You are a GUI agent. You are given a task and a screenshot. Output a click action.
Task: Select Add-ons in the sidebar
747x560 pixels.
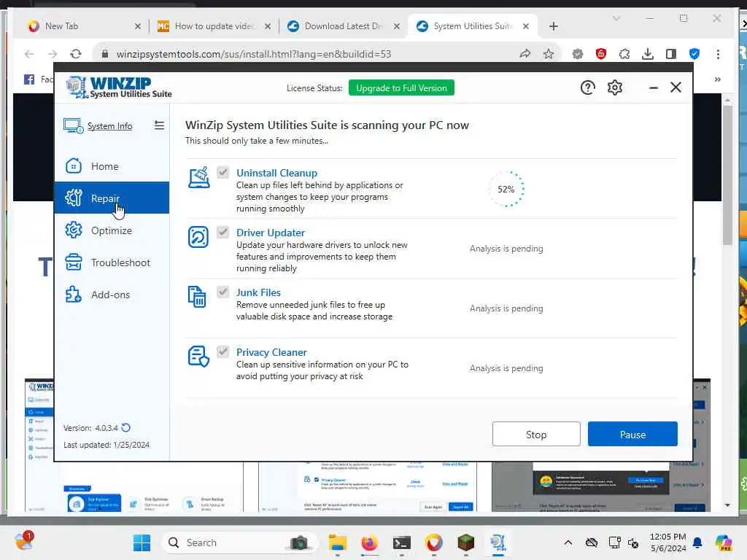[112, 295]
